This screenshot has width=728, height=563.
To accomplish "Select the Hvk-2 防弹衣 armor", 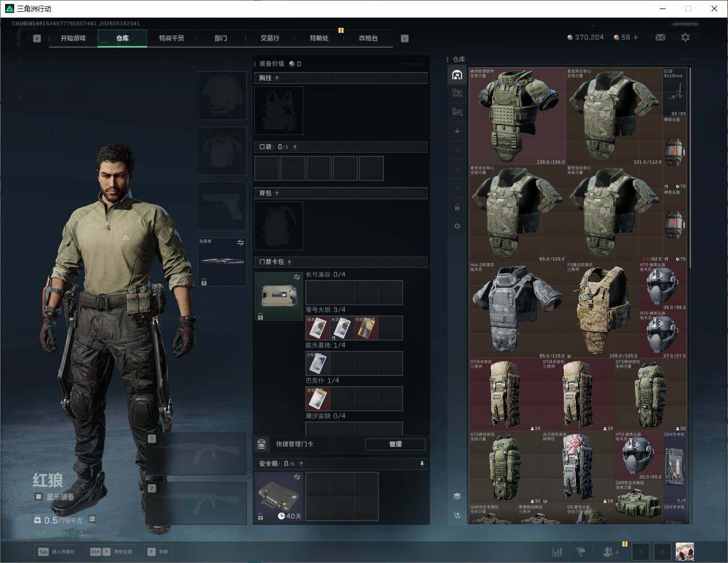I will [x=517, y=310].
